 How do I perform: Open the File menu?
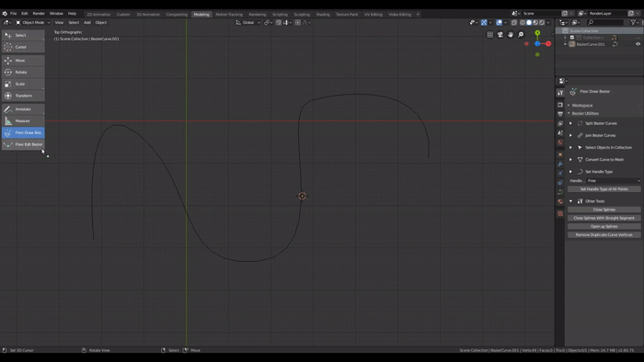pos(13,14)
